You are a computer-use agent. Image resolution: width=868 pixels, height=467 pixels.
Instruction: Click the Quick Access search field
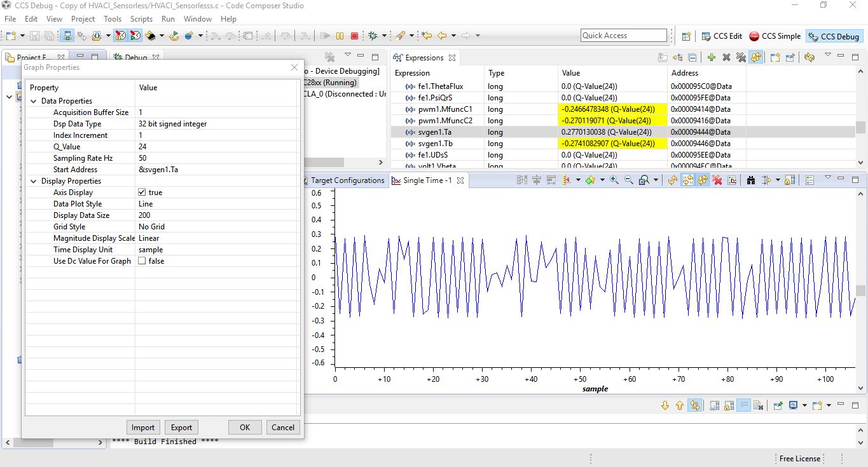point(623,36)
